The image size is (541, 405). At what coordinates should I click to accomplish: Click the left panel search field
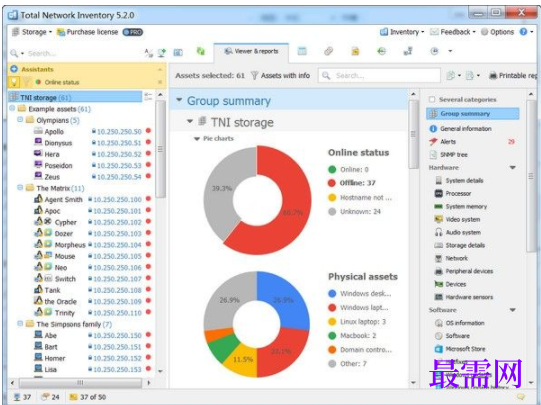[83, 53]
